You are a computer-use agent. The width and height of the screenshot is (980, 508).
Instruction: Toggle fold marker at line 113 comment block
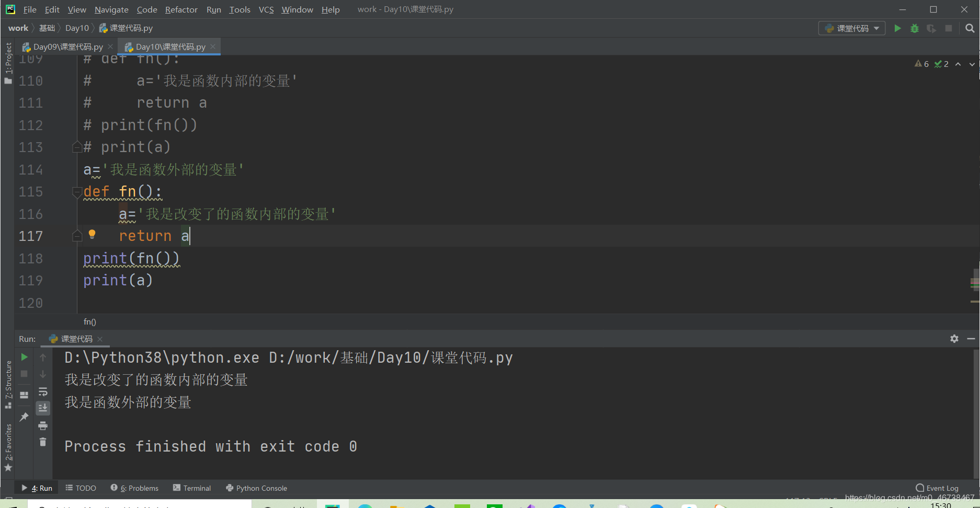coord(77,147)
